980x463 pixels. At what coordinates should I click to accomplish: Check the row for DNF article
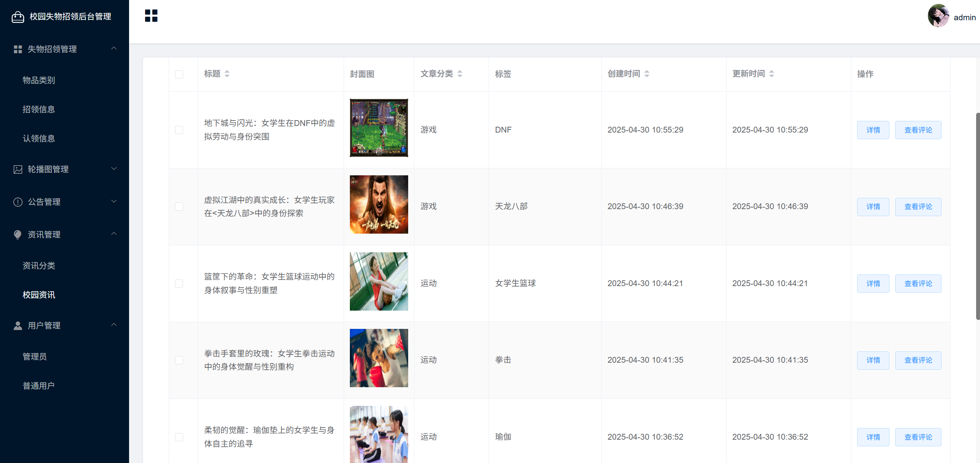click(x=179, y=130)
